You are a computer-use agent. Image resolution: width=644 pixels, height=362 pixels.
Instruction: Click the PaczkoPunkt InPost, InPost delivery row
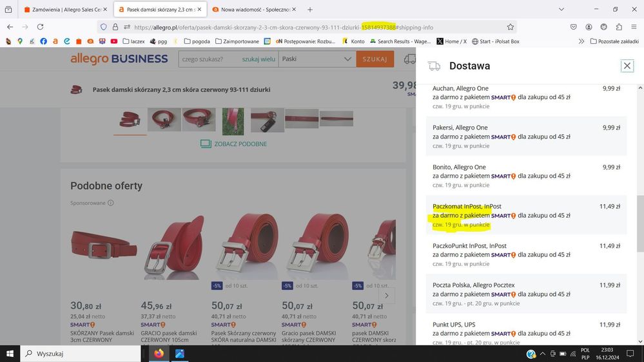pyautogui.click(x=526, y=254)
